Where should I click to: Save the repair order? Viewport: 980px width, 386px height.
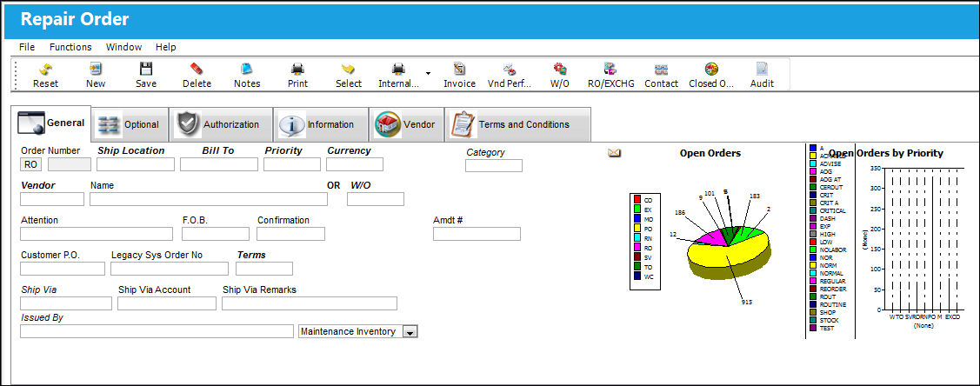pos(145,70)
